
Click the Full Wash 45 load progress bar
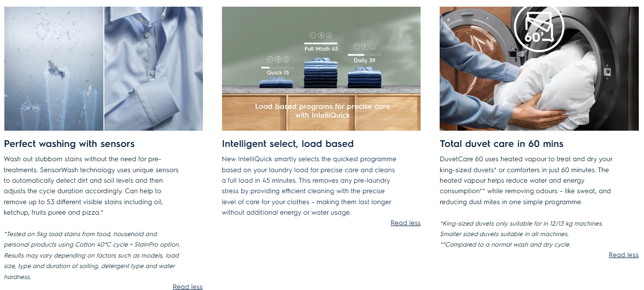pos(321,43)
